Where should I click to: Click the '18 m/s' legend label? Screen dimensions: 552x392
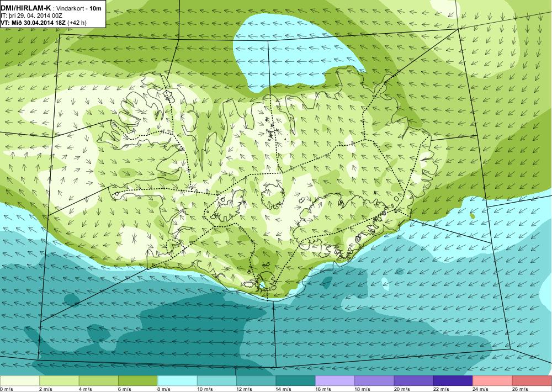click(x=363, y=389)
